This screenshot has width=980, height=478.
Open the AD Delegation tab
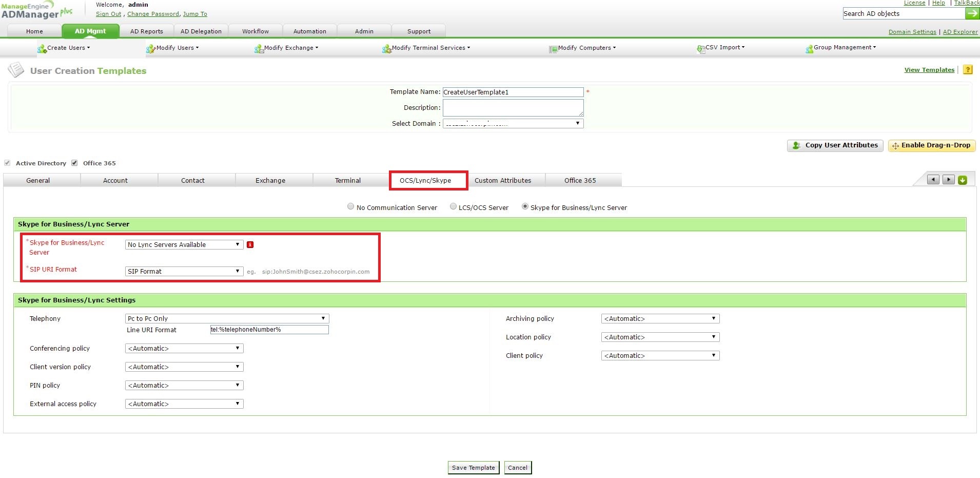[201, 31]
